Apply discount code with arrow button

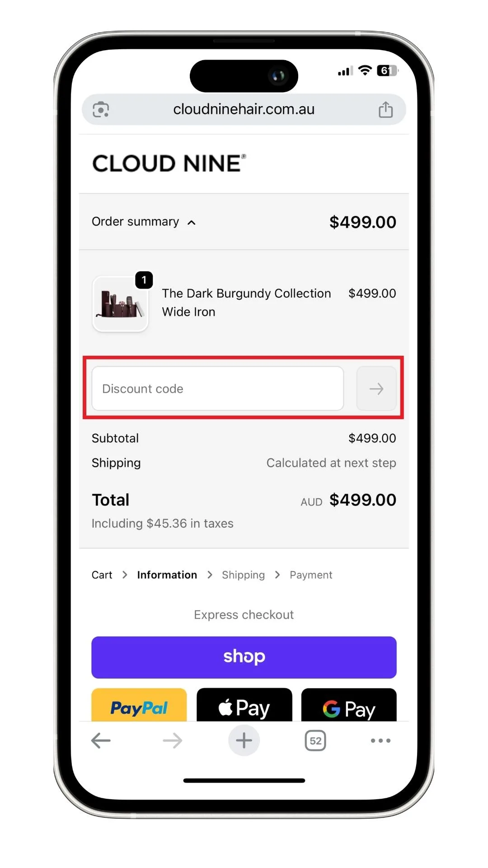[x=376, y=389]
